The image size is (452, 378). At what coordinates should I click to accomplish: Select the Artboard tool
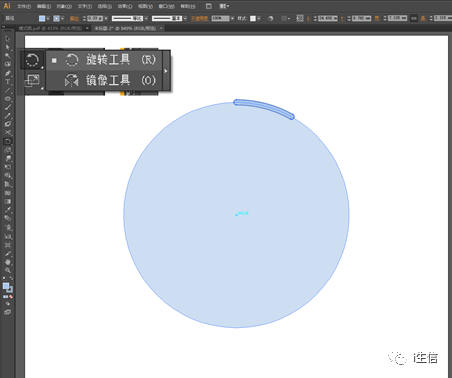click(8, 245)
